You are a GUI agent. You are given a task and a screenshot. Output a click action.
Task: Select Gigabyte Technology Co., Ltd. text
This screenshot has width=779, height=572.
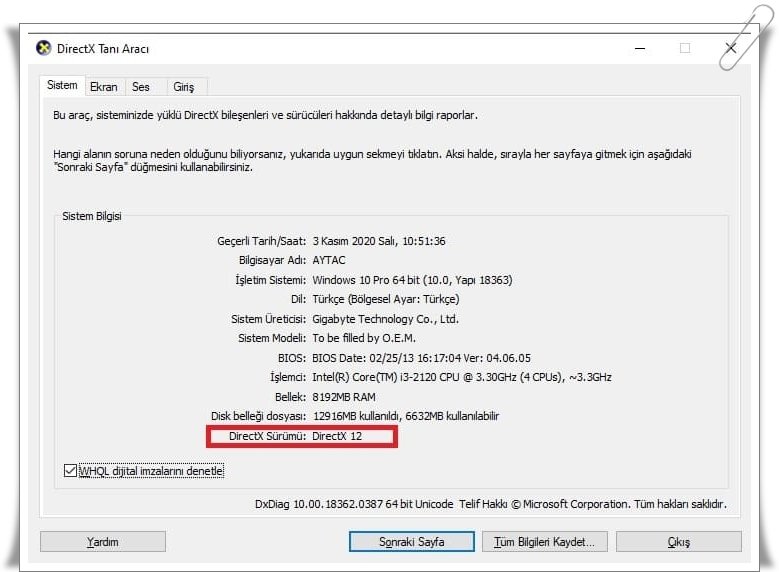coord(385,319)
